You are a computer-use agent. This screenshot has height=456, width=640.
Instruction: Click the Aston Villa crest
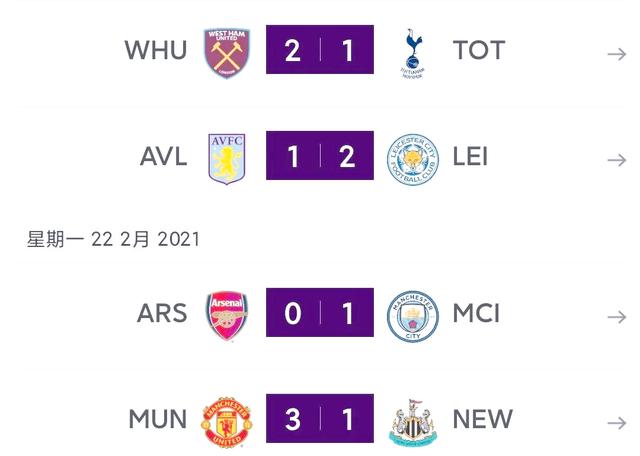coord(228,158)
